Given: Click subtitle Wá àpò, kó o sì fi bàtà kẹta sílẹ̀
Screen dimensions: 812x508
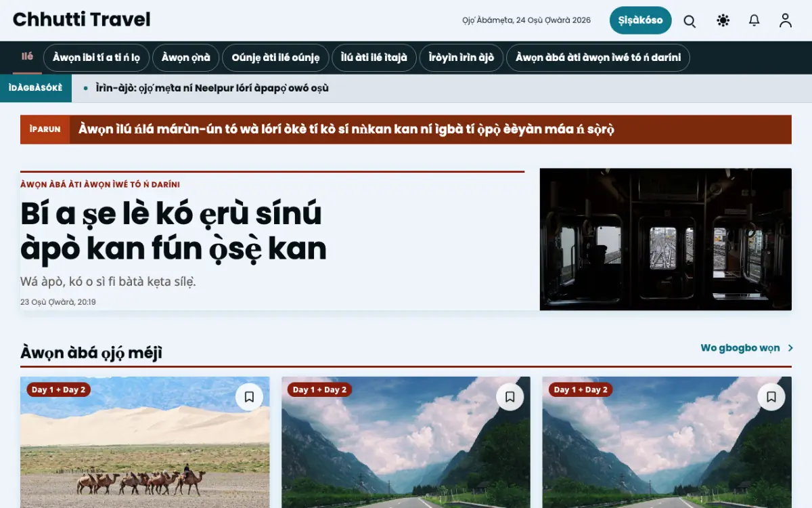Looking at the screenshot, I should pos(108,281).
